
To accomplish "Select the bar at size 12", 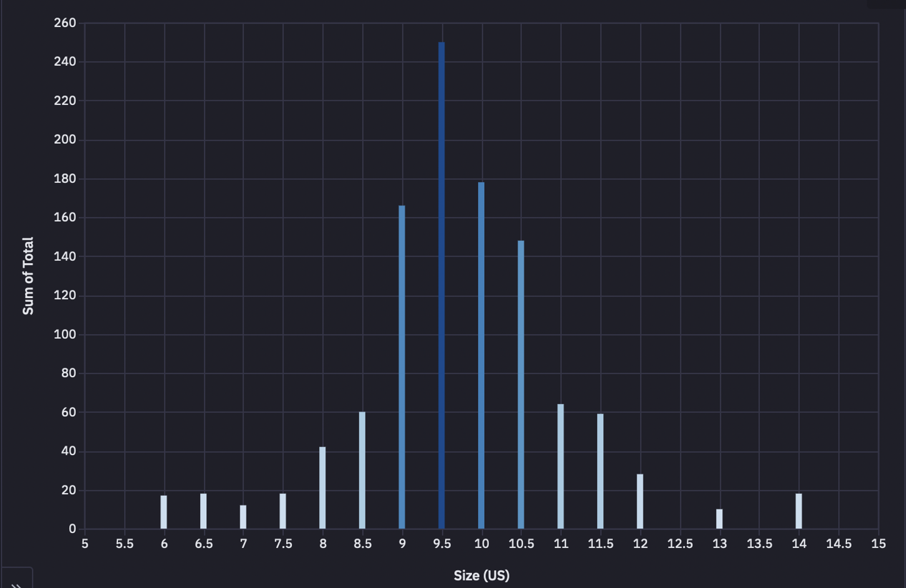I will pos(640,501).
